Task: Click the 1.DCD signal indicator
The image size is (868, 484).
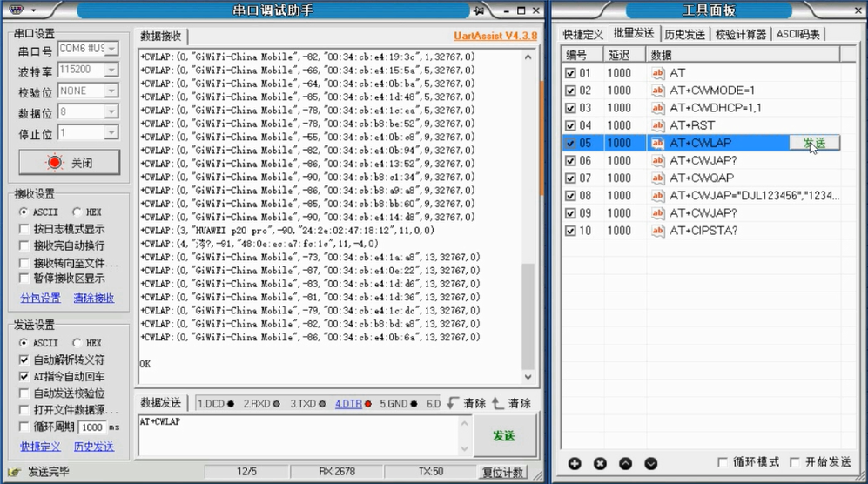Action: (216, 404)
